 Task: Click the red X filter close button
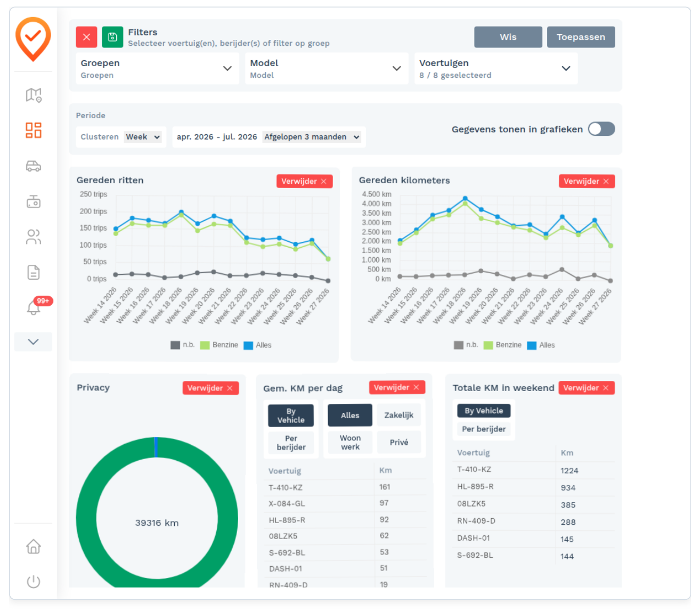(x=86, y=37)
